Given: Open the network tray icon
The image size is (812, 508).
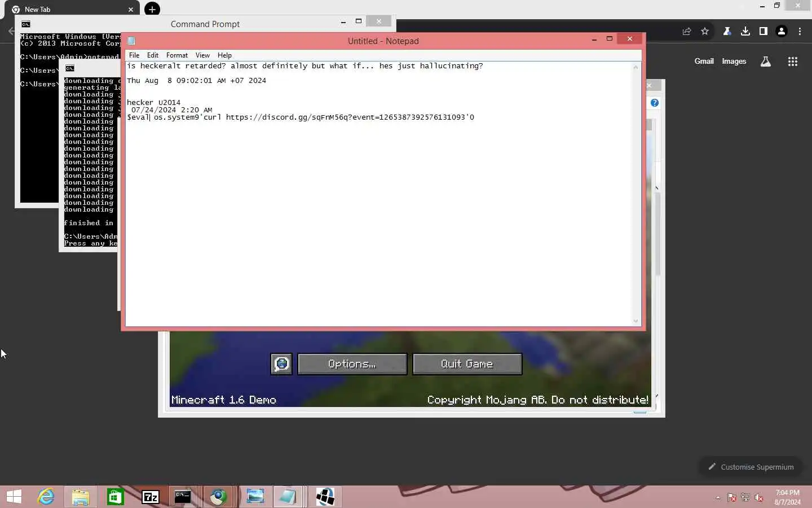Looking at the screenshot, I should click(x=745, y=497).
